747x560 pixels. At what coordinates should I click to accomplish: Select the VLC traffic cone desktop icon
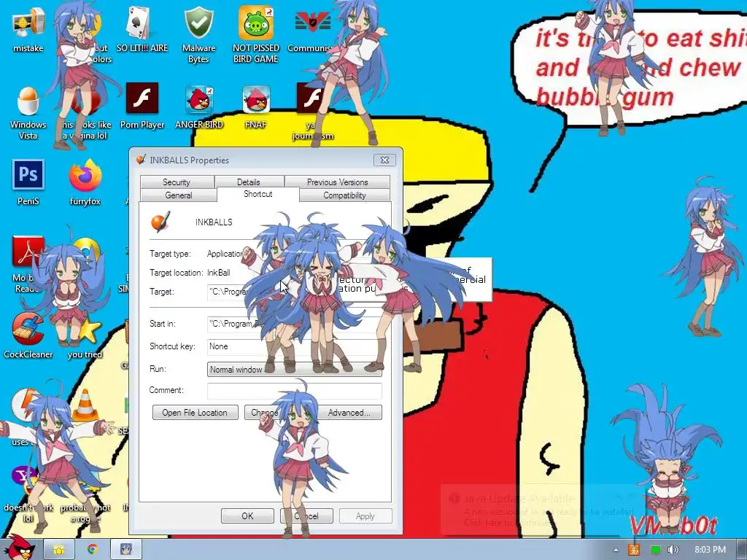pos(86,405)
